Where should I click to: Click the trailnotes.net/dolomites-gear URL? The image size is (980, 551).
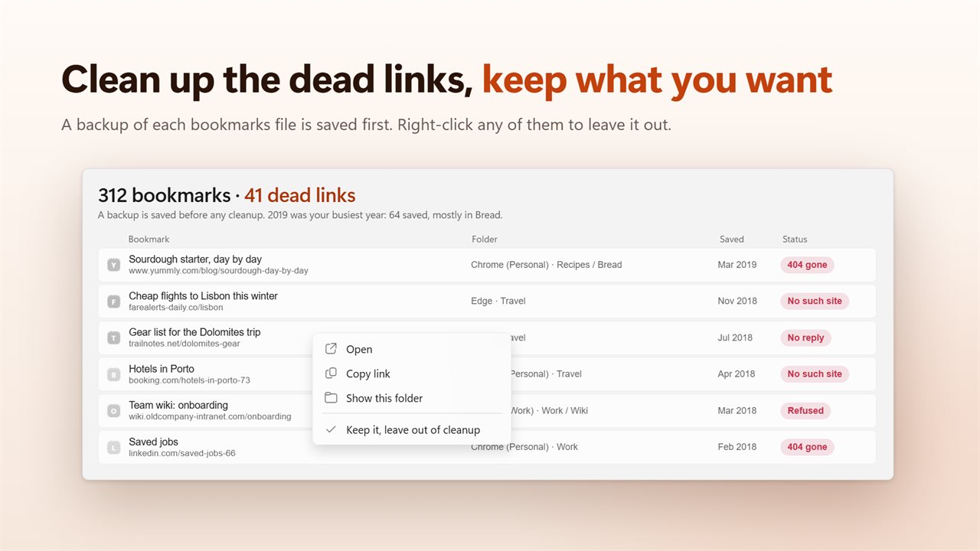click(185, 344)
